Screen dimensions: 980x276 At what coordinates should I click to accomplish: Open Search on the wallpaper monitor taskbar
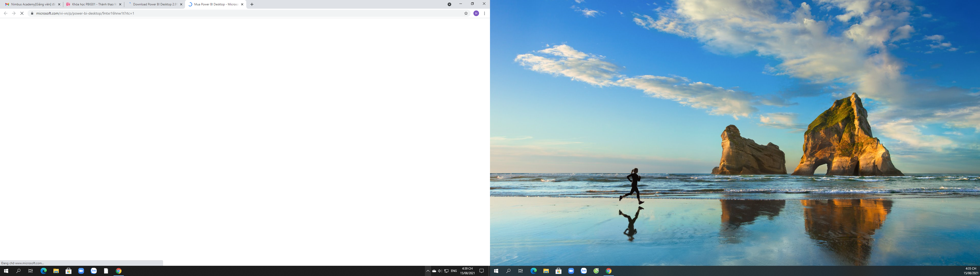pyautogui.click(x=508, y=271)
